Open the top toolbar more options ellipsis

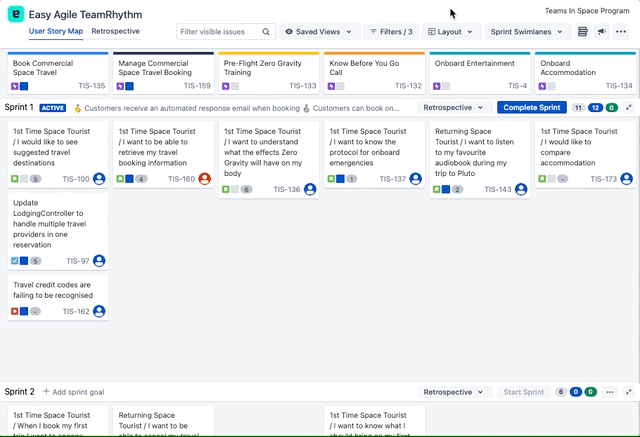click(621, 32)
